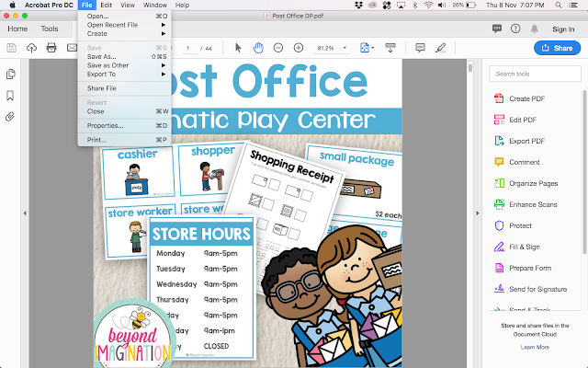This screenshot has width=588, height=368.
Task: Open the Prepare Form tool
Action: point(530,268)
